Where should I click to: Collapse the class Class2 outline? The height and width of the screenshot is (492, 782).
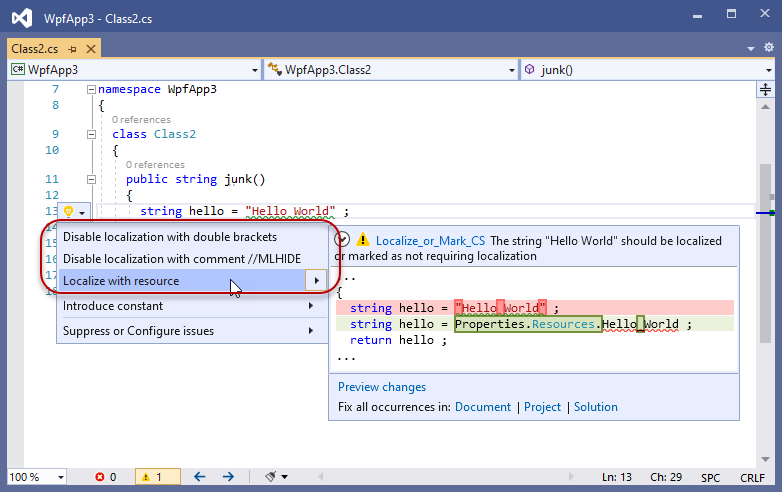91,134
